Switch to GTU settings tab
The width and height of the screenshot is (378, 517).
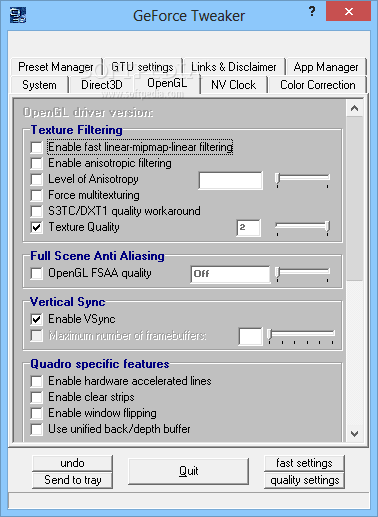click(143, 67)
